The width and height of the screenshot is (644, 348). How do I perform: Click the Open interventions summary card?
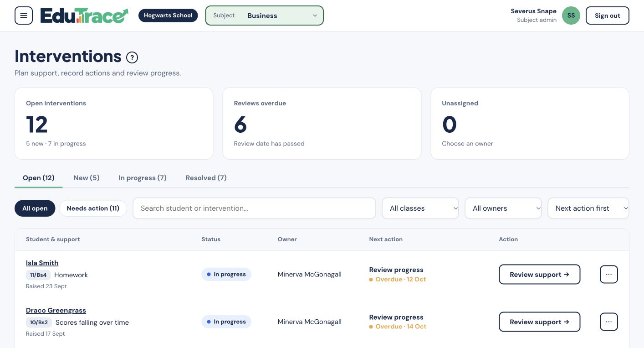(x=114, y=124)
